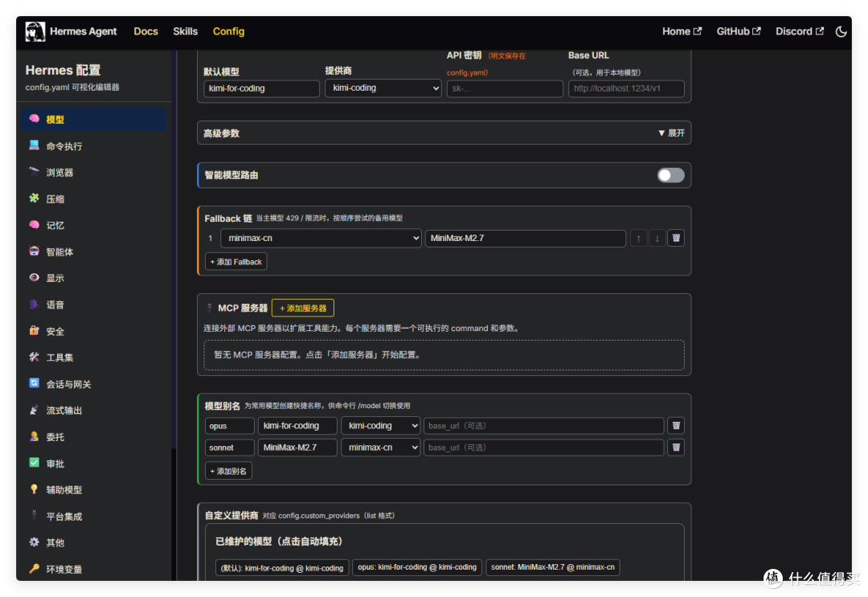Click the 默认模型 kimi-for-coding input
The height and width of the screenshot is (597, 868).
(261, 88)
